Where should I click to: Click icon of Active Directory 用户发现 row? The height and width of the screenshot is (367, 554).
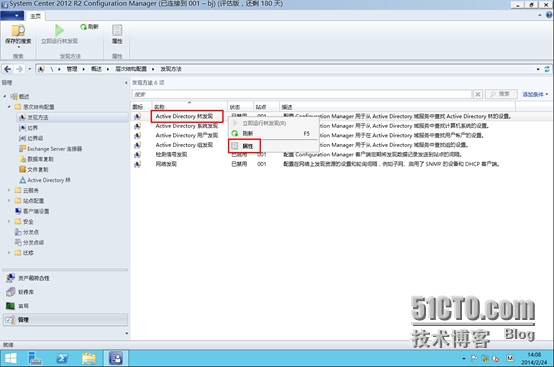pyautogui.click(x=138, y=135)
